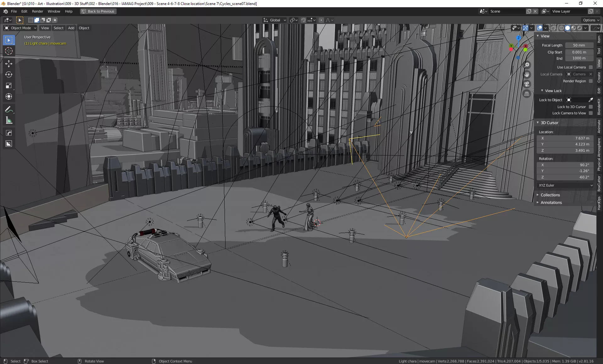Viewport: 603px width, 364px height.
Task: Switch to the Tool sidebar tab
Action: (599, 51)
